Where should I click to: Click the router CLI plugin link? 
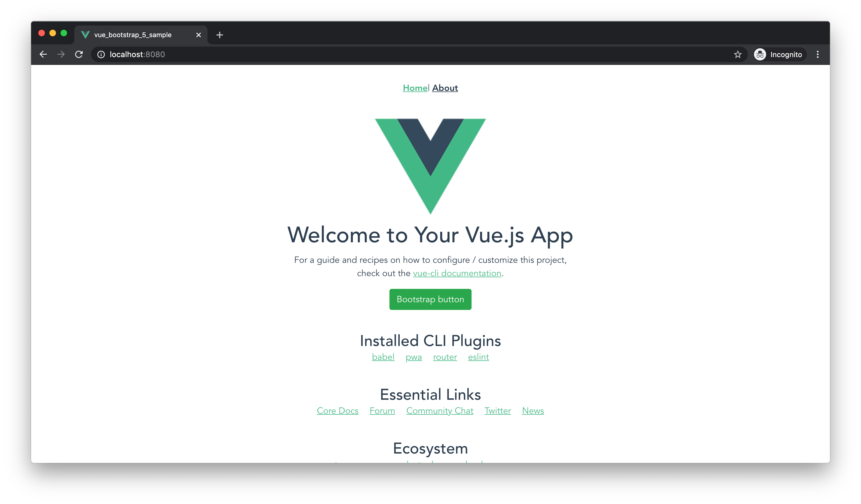click(x=445, y=357)
